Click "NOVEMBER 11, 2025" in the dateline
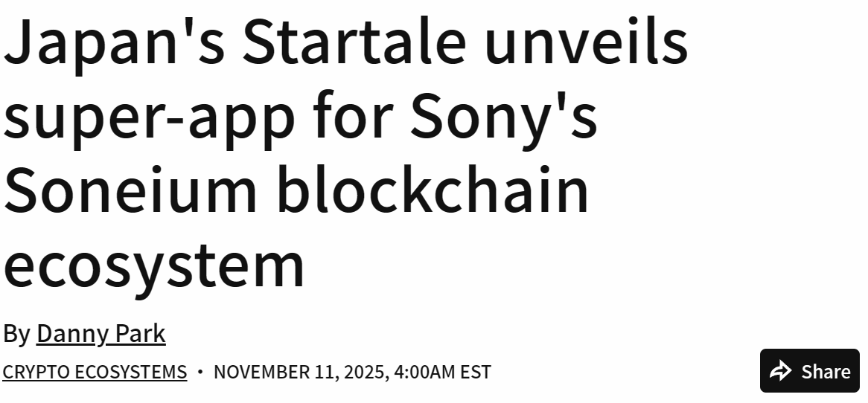This screenshot has width=868, height=403. (299, 372)
